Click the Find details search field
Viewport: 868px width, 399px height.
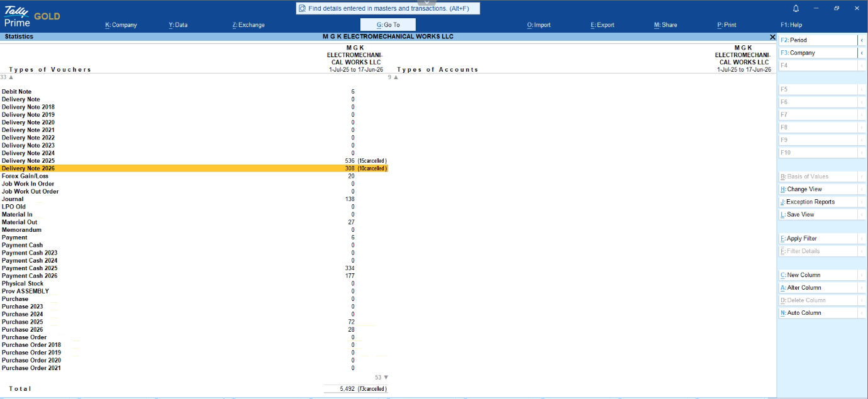(x=387, y=9)
